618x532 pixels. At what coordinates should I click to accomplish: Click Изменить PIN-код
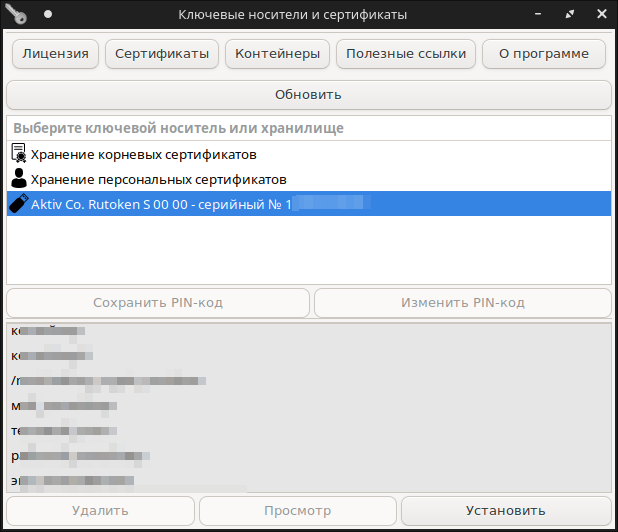click(462, 302)
